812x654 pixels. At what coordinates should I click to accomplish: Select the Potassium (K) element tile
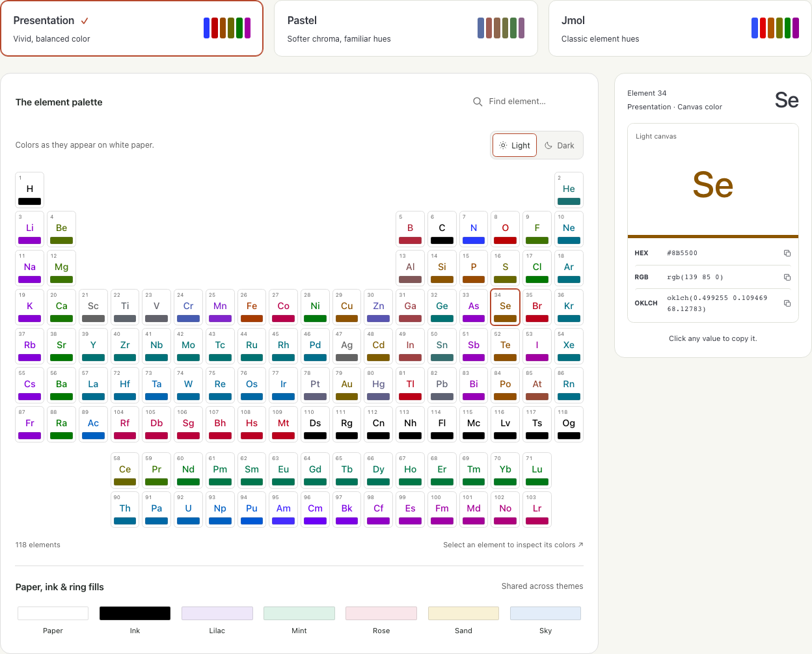click(30, 307)
